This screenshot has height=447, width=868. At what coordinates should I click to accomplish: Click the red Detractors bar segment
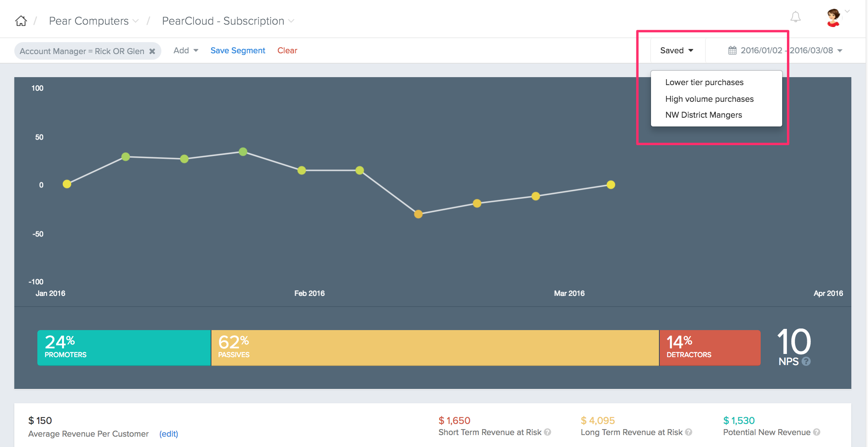tap(709, 348)
